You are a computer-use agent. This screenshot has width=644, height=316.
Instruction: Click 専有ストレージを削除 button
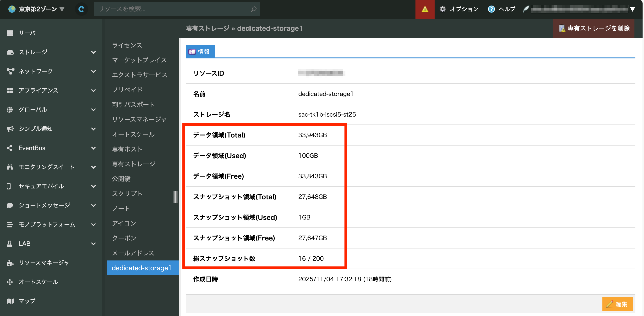pos(594,28)
